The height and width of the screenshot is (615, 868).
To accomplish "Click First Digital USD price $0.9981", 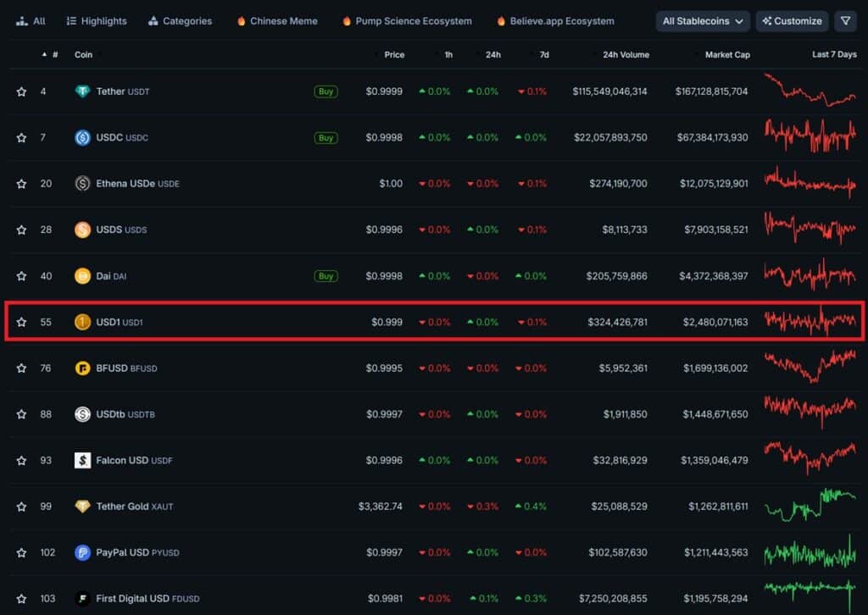I will pyautogui.click(x=385, y=598).
